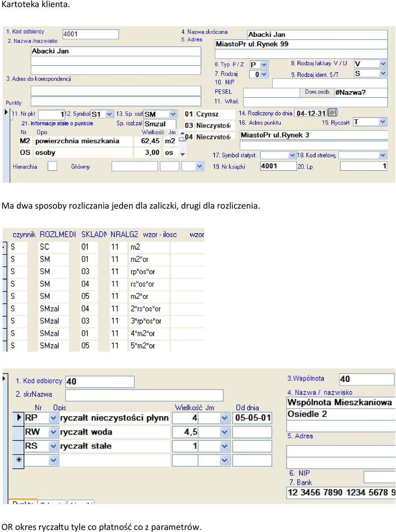Click the wzor cell 5*m2*or
396x532 pixels.
click(x=149, y=346)
